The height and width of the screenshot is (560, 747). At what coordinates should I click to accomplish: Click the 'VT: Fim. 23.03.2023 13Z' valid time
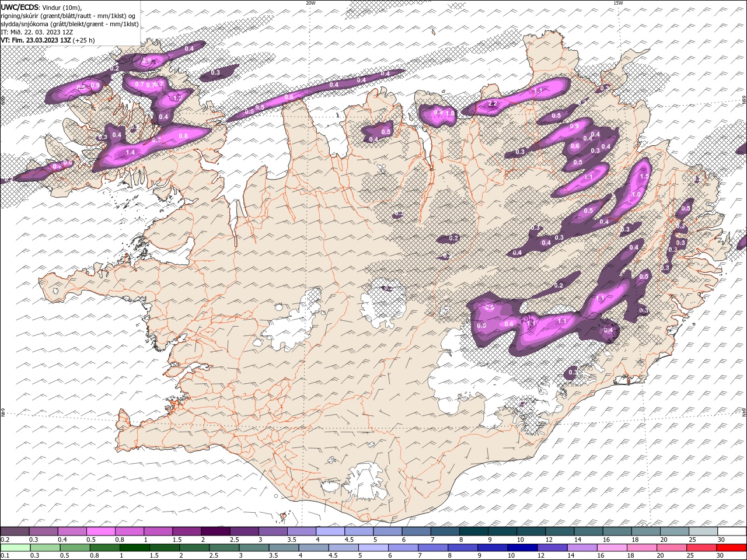[36, 40]
